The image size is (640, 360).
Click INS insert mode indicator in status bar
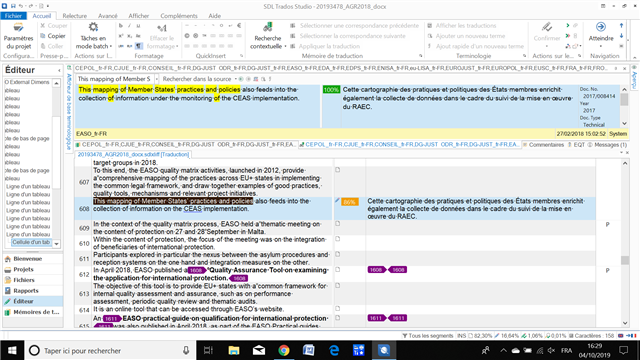[461, 336]
